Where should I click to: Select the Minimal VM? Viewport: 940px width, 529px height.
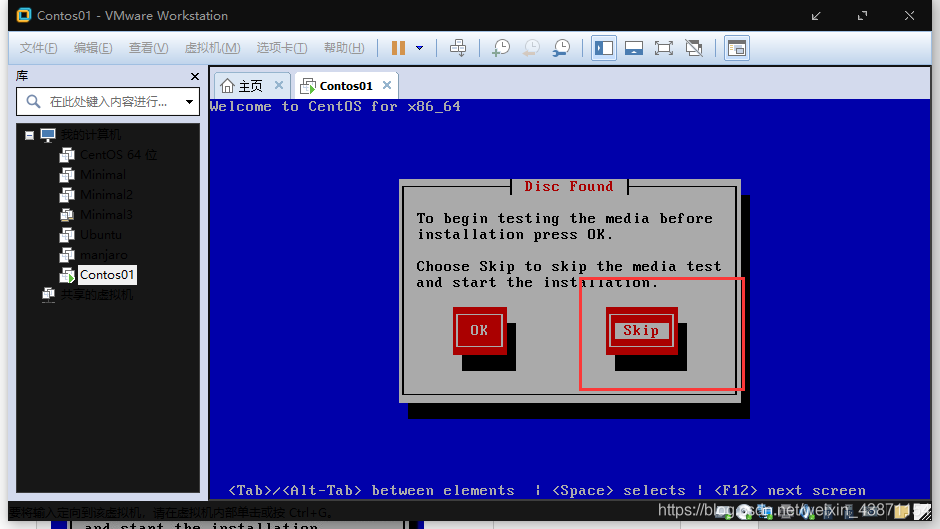tap(103, 175)
